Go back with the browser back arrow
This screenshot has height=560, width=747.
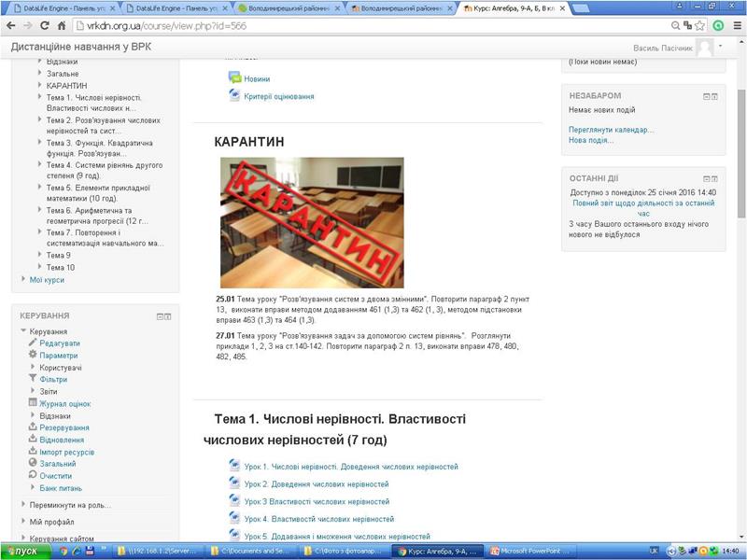(x=11, y=26)
